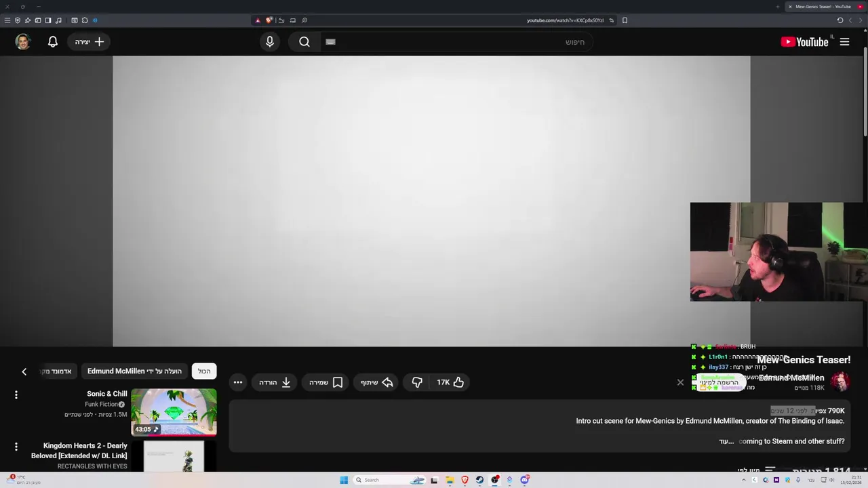This screenshot has width=868, height=488.
Task: Open the Kingdom Hearts 2 Dearly Beloved thumbnail
Action: click(x=174, y=456)
